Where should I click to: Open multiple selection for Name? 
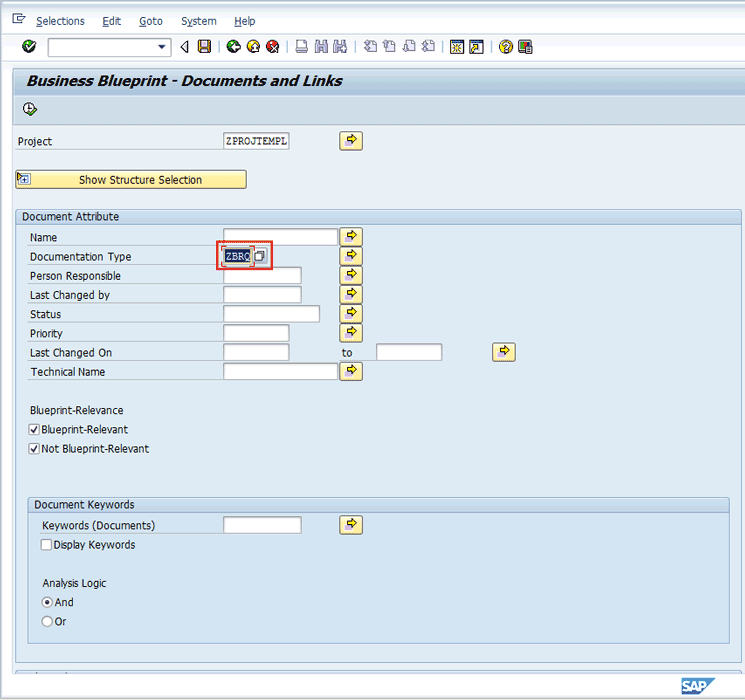point(351,236)
